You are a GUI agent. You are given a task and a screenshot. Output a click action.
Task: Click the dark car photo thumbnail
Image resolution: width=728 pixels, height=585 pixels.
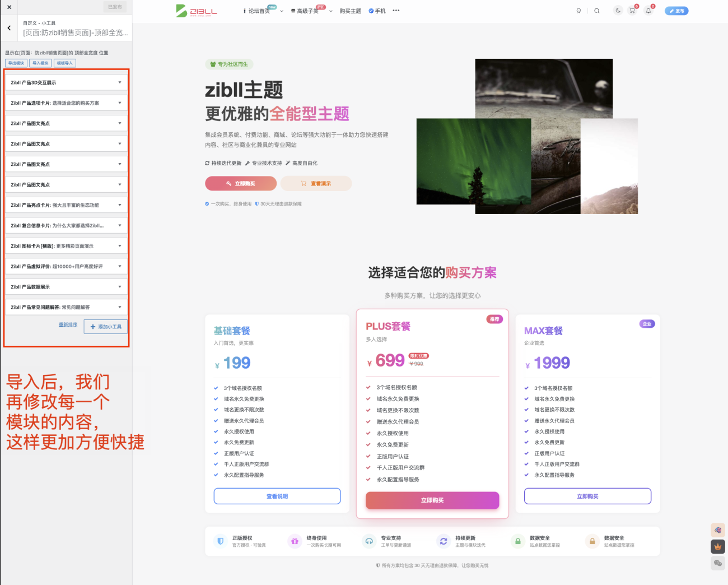coord(544,89)
